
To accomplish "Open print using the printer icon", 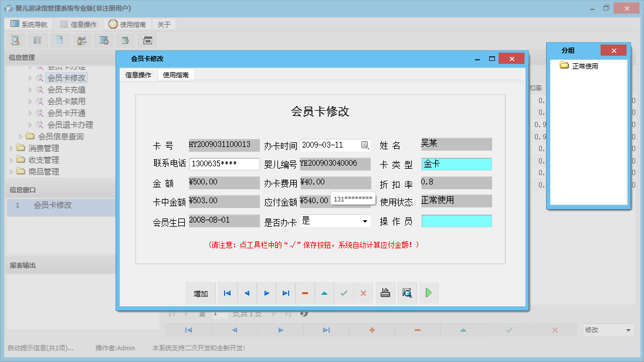I will [x=385, y=293].
